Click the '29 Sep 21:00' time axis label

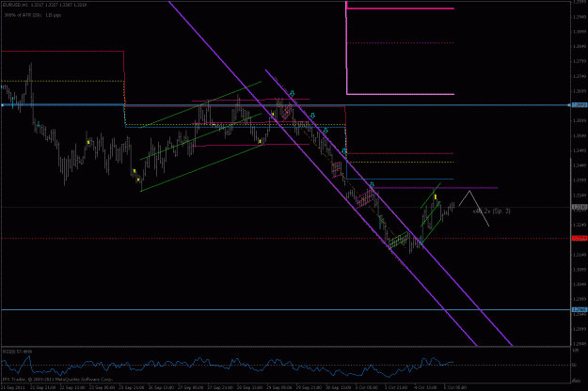pyautogui.click(x=309, y=387)
